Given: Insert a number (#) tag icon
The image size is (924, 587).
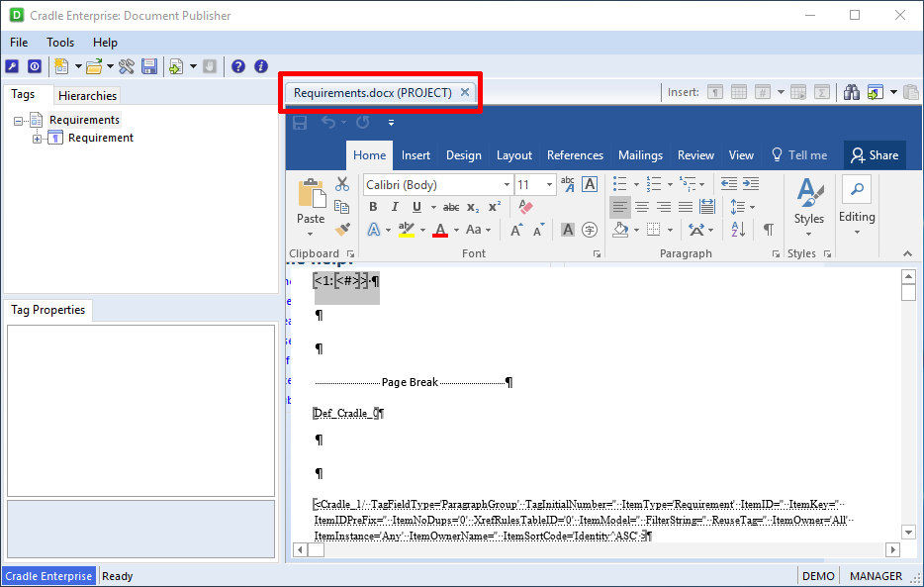Looking at the screenshot, I should tap(763, 92).
